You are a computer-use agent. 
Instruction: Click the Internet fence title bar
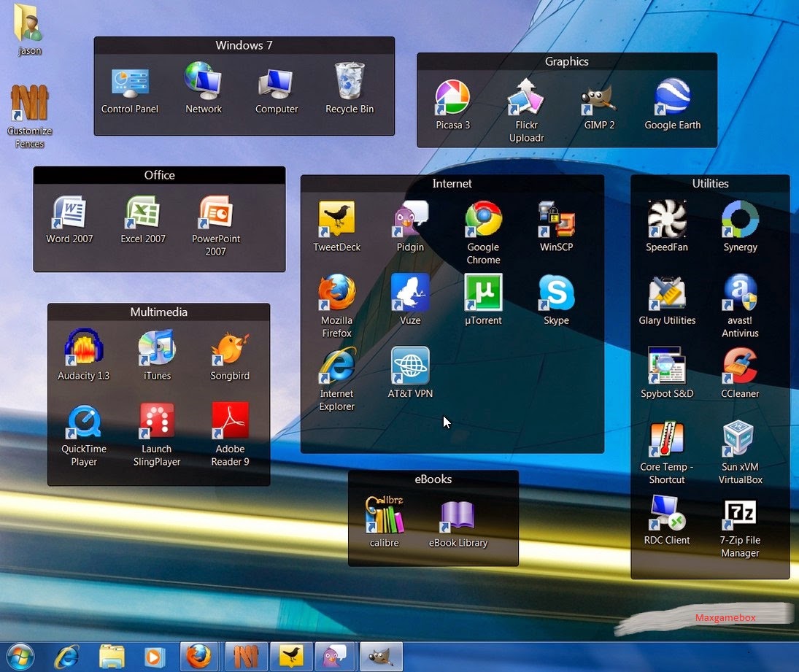pyautogui.click(x=452, y=184)
